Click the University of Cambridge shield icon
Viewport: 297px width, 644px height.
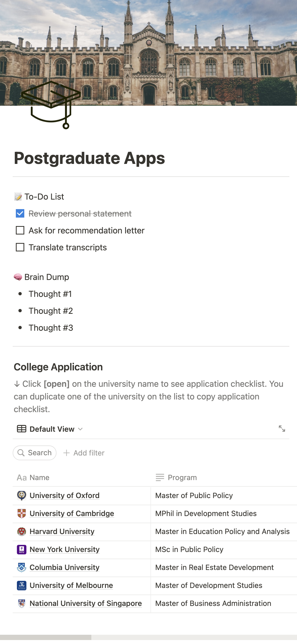[22, 513]
